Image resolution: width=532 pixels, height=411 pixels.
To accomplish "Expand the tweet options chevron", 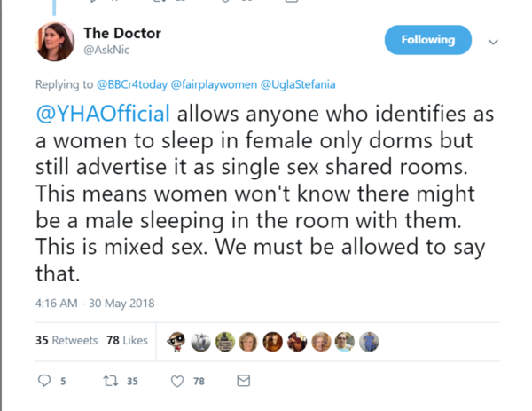I will (494, 41).
